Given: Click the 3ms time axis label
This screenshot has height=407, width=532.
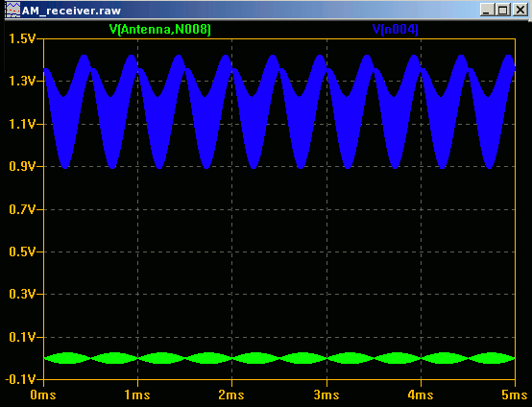Looking at the screenshot, I should click(326, 395).
